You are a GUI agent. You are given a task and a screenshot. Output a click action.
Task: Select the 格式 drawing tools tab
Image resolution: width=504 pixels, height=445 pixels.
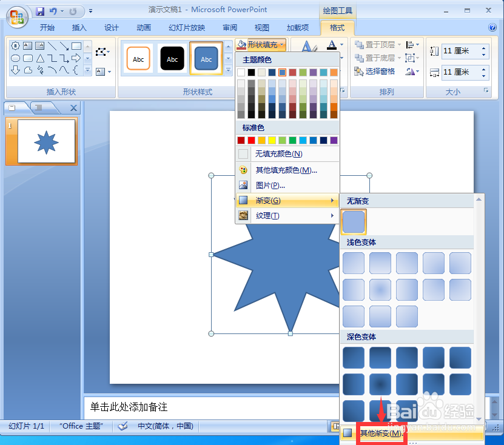(337, 28)
